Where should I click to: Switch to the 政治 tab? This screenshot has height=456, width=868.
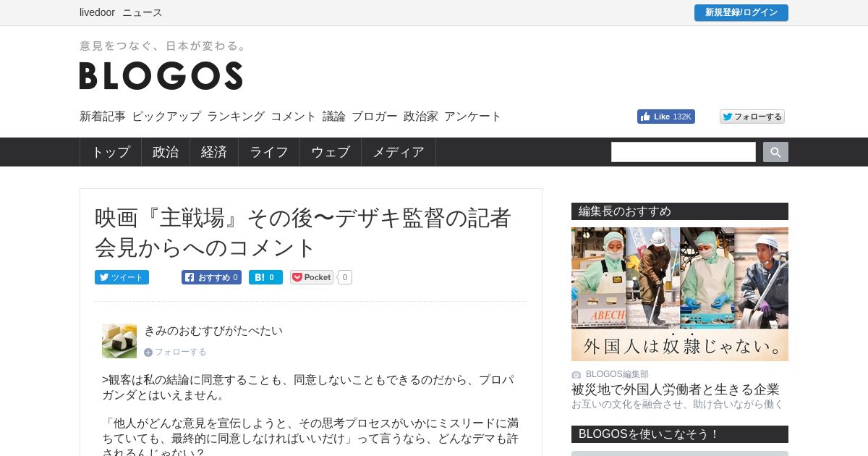coord(166,152)
